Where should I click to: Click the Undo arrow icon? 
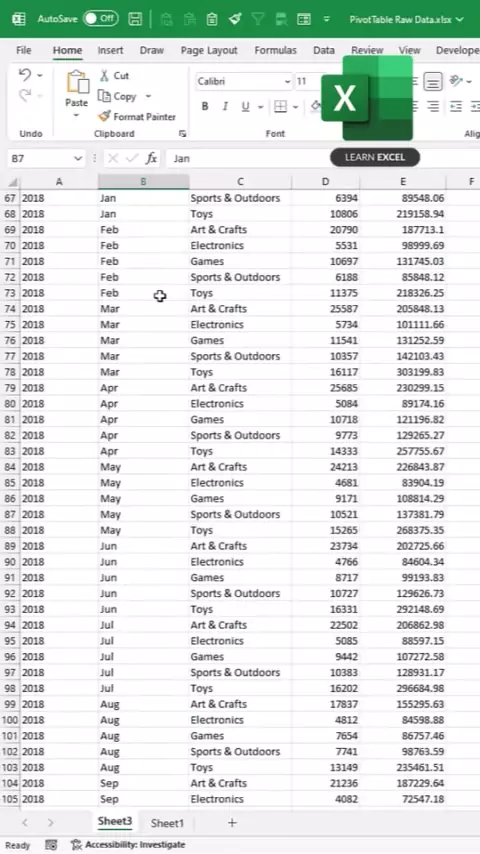pos(25,75)
